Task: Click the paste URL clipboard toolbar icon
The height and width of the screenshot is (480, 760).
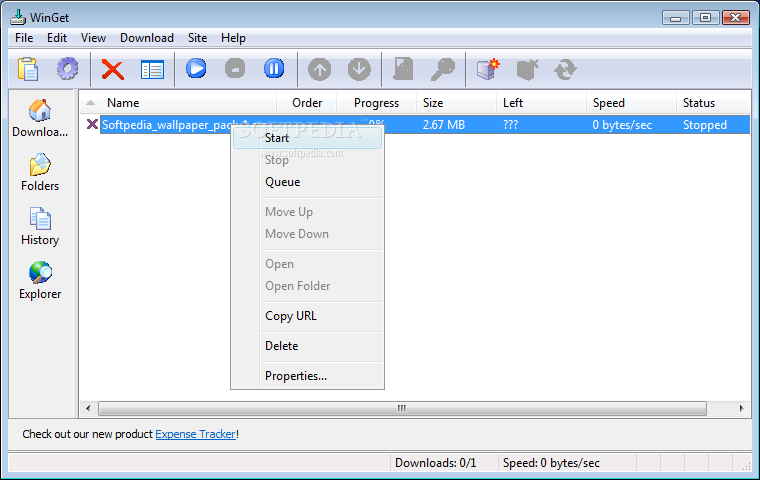Action: [x=28, y=69]
